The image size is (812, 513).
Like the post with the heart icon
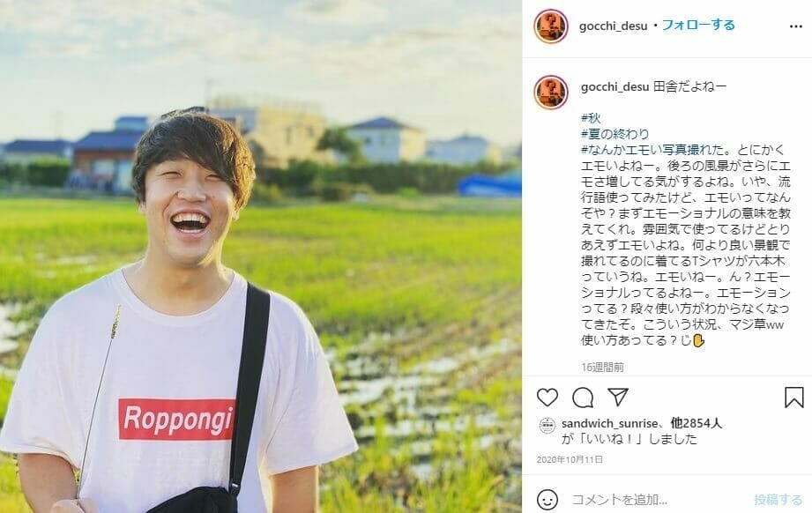(x=547, y=398)
